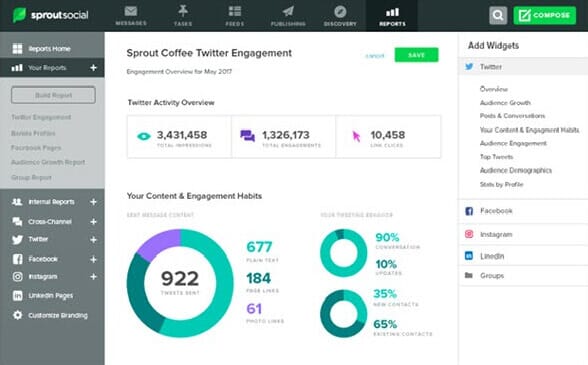Click the Instagram icon in sidebar
This screenshot has width=588, height=365.
click(x=17, y=276)
